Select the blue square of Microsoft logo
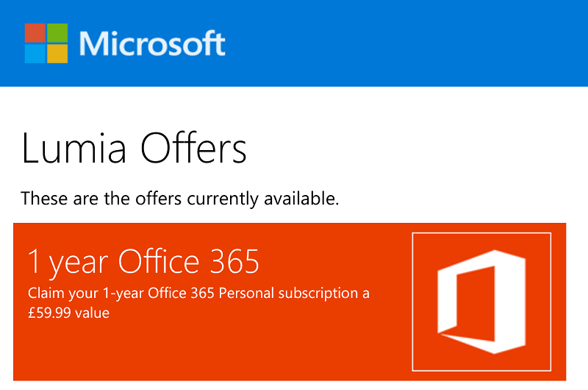 tap(35, 54)
